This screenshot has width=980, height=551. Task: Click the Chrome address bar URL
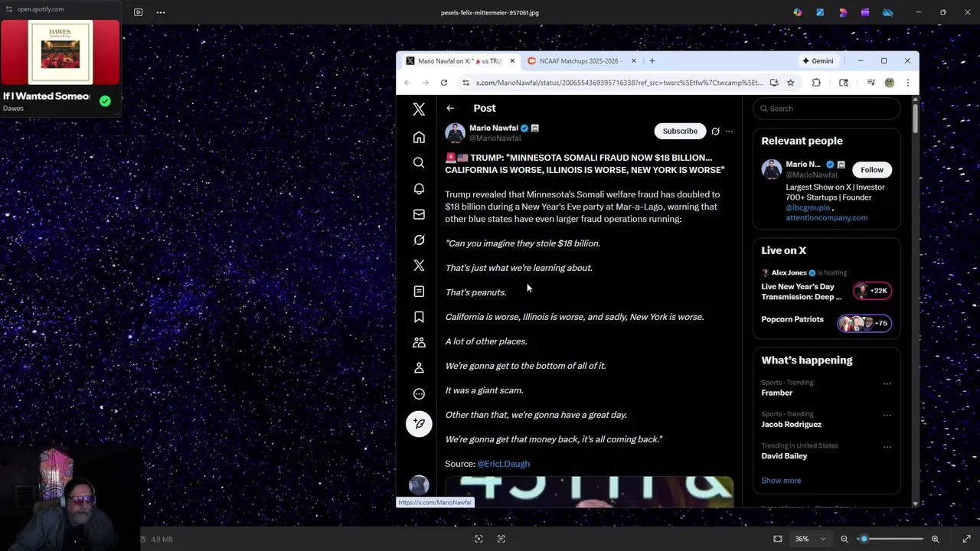coord(619,83)
